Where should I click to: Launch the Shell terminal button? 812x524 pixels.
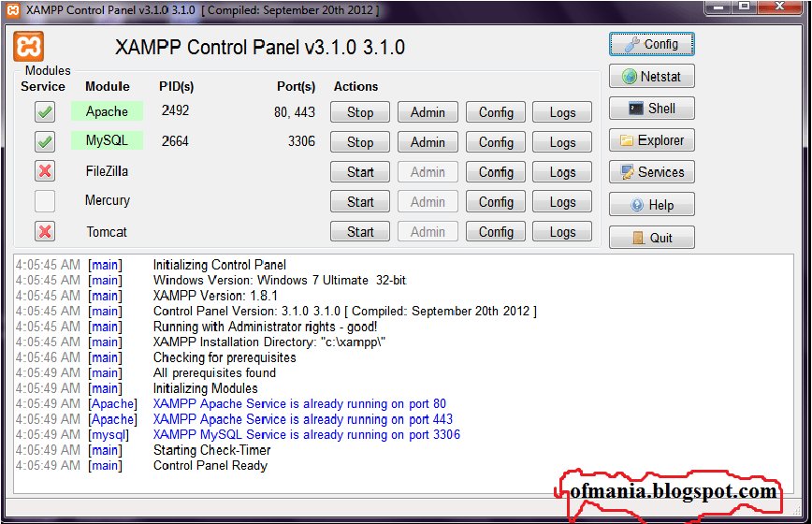tap(651, 109)
